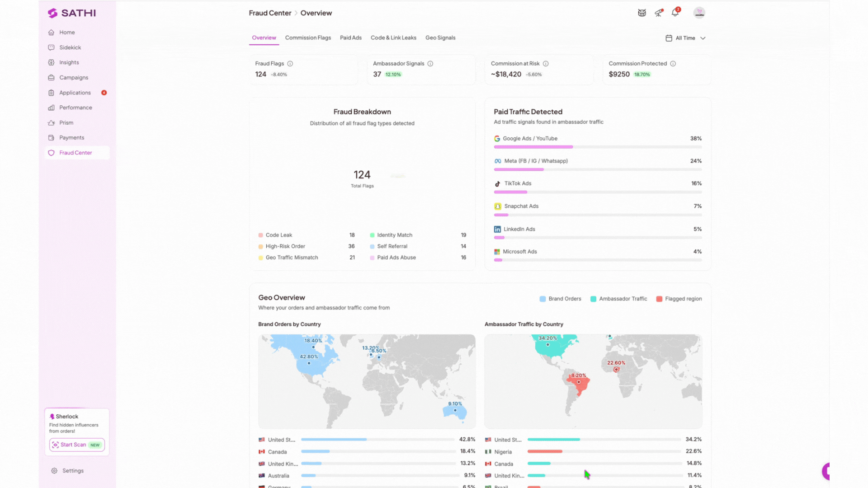This screenshot has width=868, height=488.
Task: Click the Code Leak legend swatch
Action: [261, 235]
